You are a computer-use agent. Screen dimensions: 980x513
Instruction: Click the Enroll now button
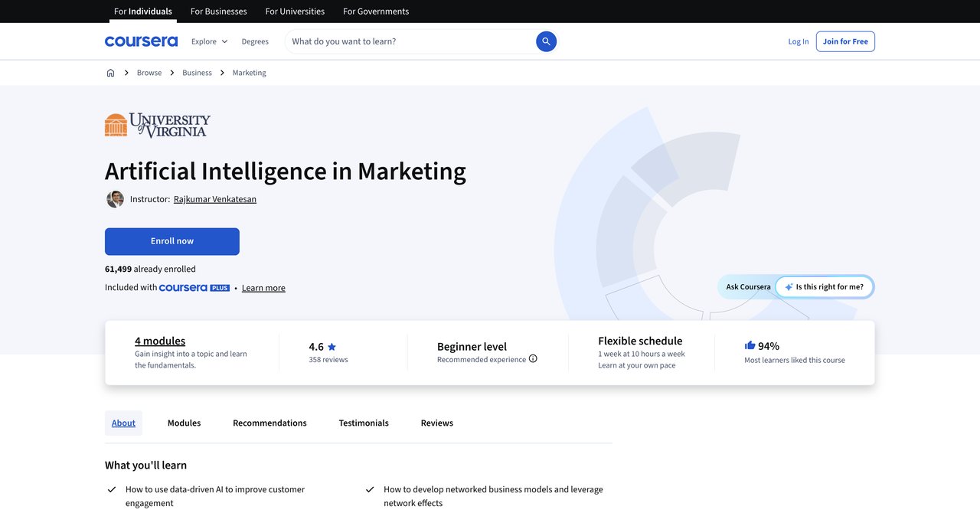pyautogui.click(x=172, y=241)
